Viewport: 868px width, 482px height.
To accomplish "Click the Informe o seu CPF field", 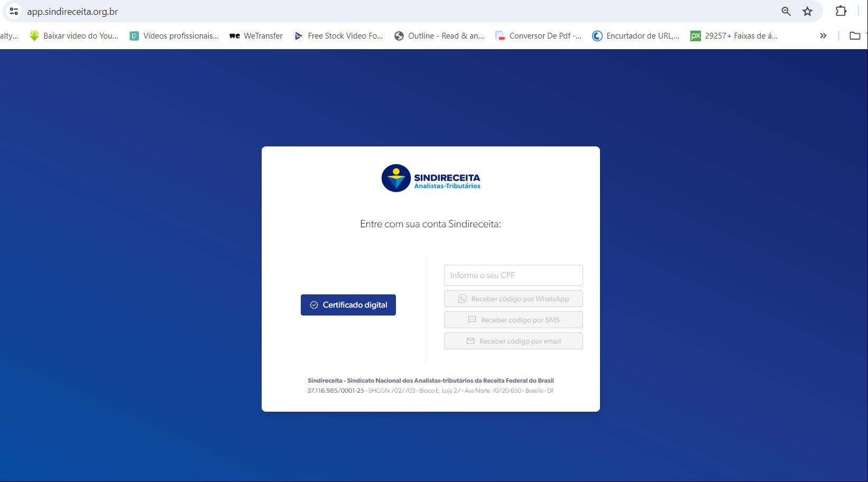I will 513,275.
